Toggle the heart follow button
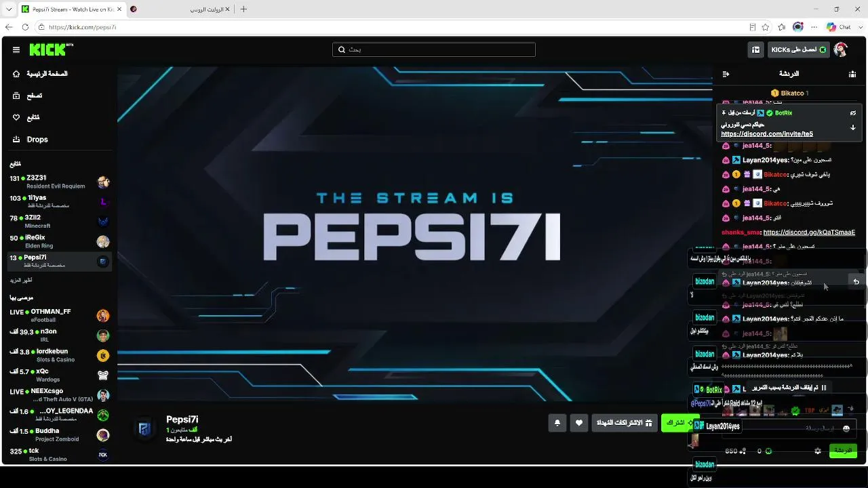868x488 pixels. [x=579, y=423]
